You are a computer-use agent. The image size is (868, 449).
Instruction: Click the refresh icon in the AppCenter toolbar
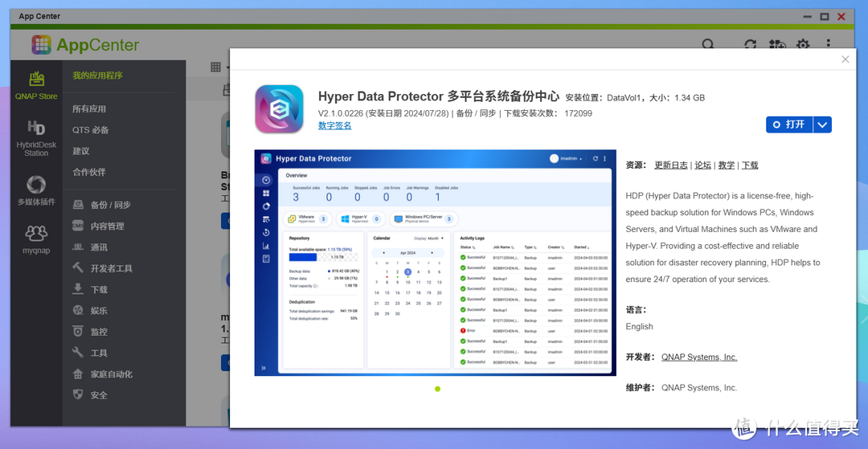pos(750,46)
